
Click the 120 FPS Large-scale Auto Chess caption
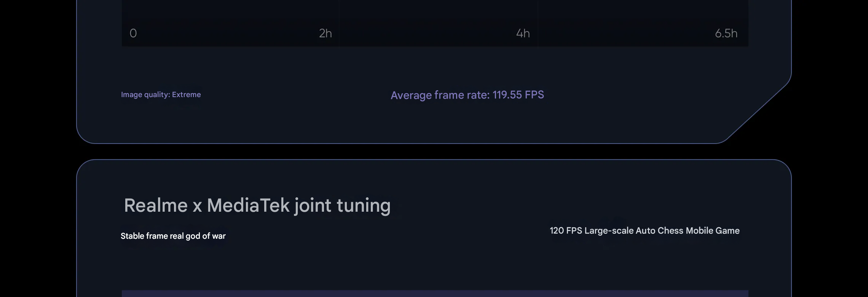point(645,231)
